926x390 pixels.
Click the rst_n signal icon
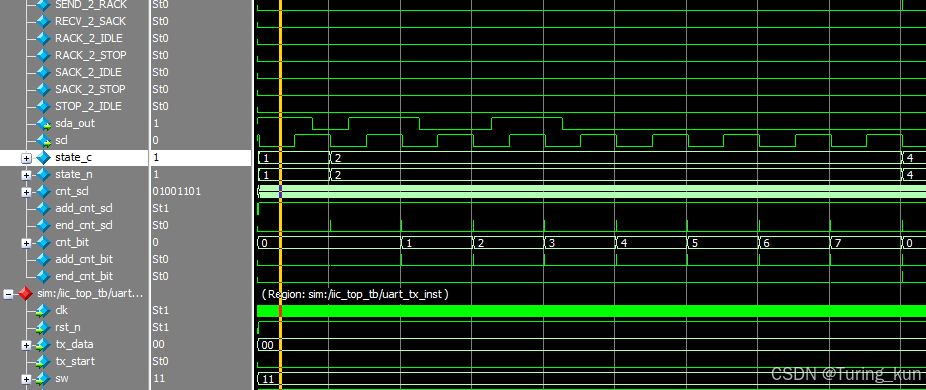43,327
